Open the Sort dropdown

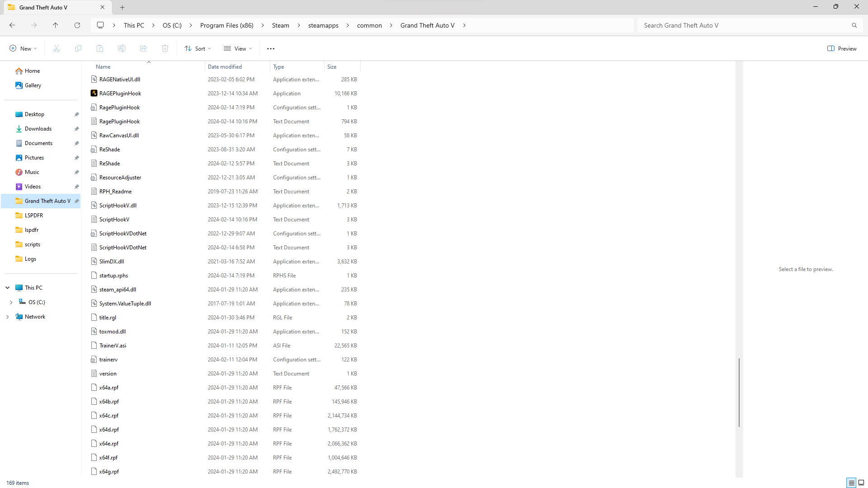click(198, 48)
